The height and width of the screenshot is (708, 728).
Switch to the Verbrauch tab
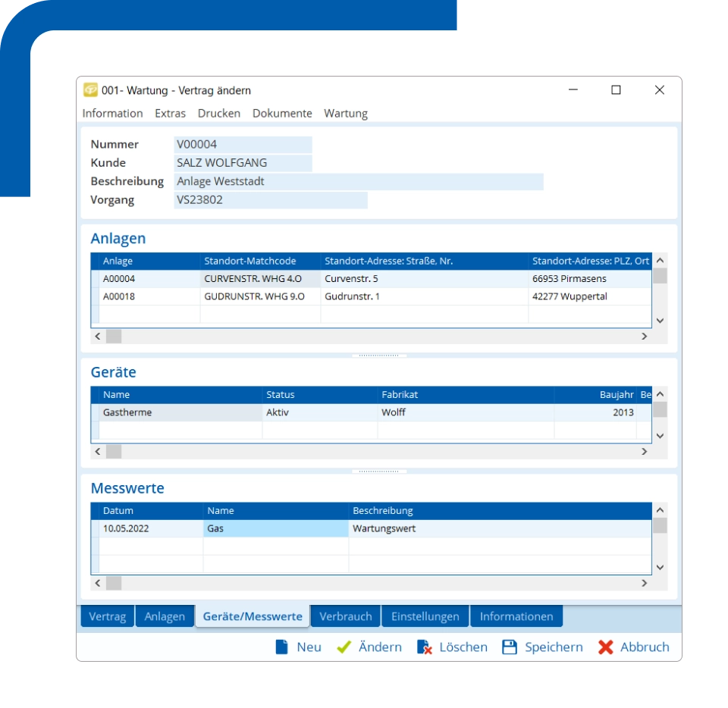pos(345,617)
